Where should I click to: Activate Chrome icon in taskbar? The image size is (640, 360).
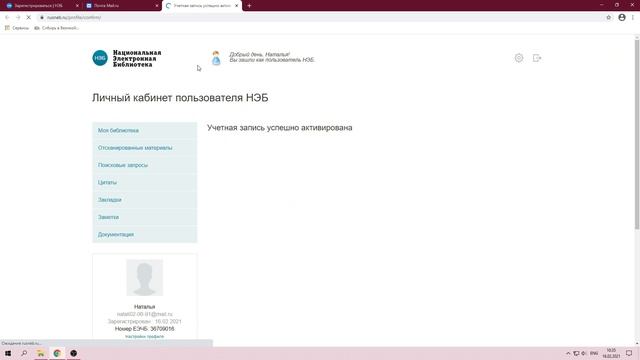(57, 353)
